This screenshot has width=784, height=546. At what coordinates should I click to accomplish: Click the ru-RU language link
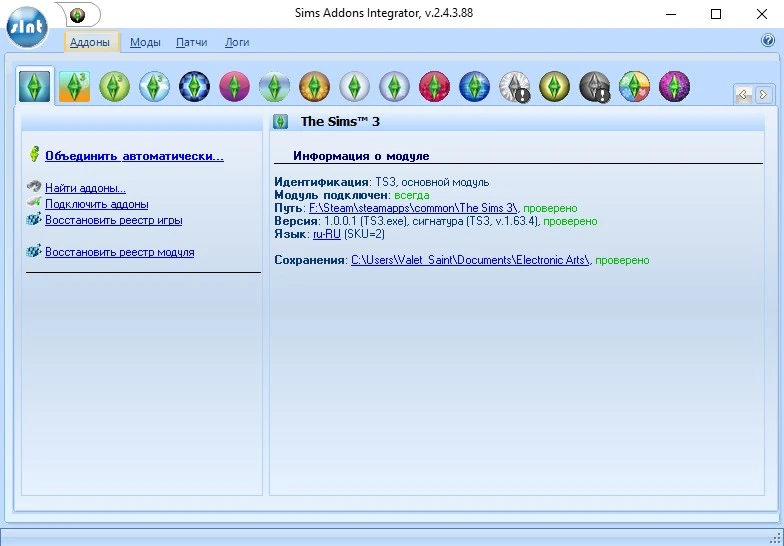[327, 234]
